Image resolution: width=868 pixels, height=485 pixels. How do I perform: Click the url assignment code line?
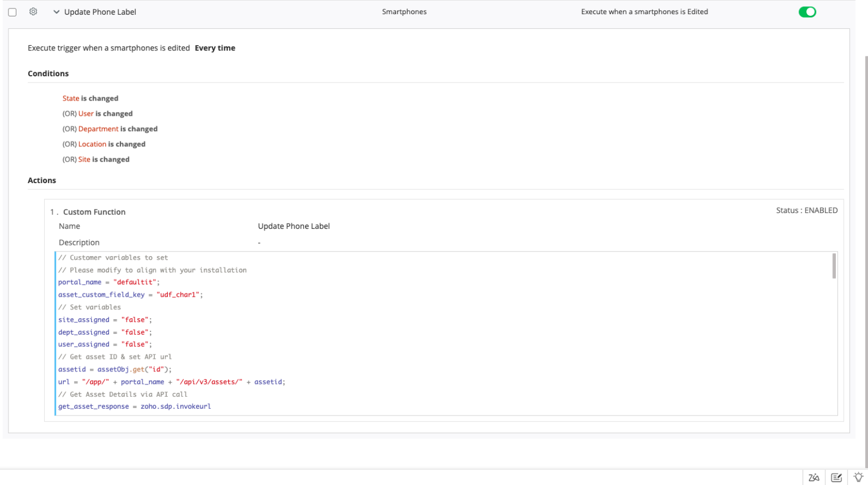click(x=172, y=382)
